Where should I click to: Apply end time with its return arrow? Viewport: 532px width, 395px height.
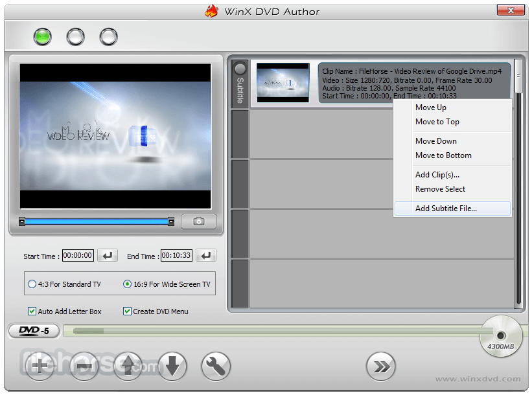(206, 255)
